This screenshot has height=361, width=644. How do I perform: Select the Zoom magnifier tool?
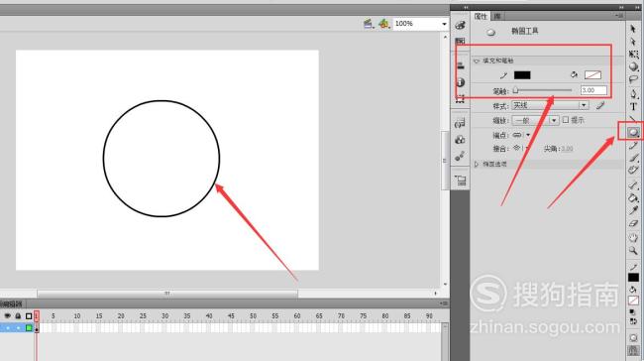633,250
